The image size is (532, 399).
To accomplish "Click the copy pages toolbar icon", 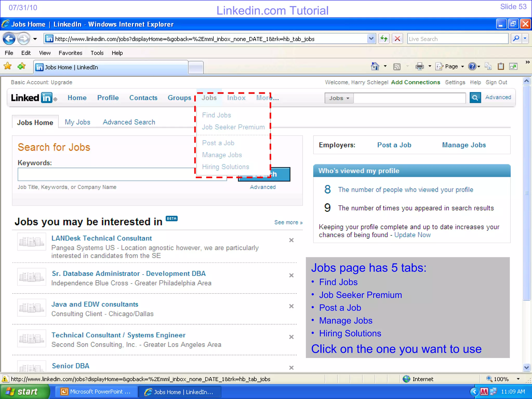I will coord(488,66).
